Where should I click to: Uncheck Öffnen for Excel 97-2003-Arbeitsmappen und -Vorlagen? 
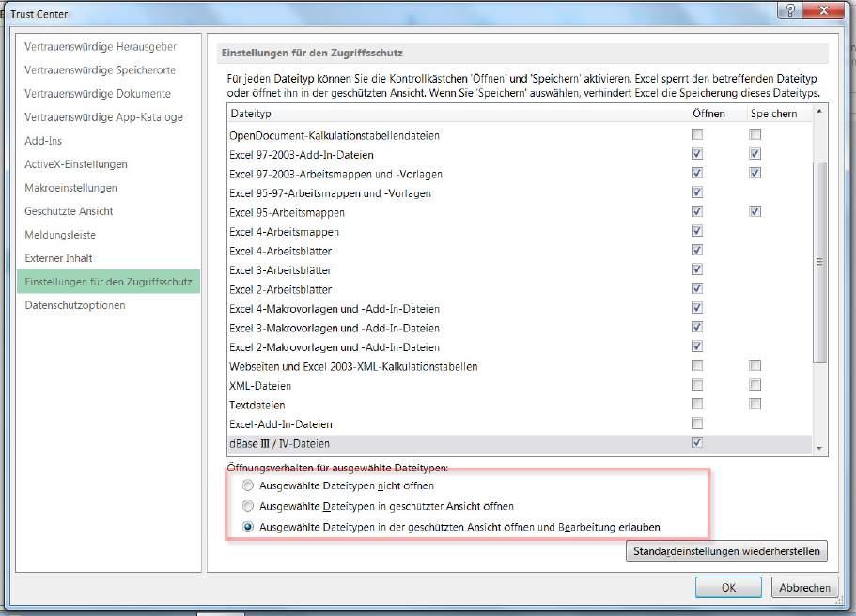(x=697, y=173)
